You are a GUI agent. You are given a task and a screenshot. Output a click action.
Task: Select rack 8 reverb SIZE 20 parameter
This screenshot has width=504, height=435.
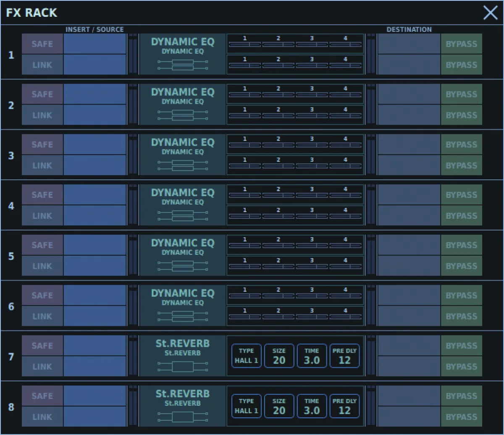coord(279,406)
